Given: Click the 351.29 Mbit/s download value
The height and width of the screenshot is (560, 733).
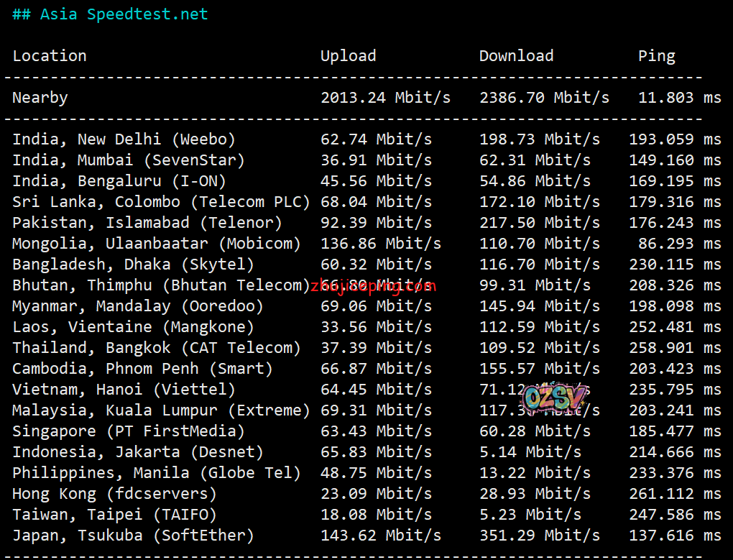Looking at the screenshot, I should 539,536.
